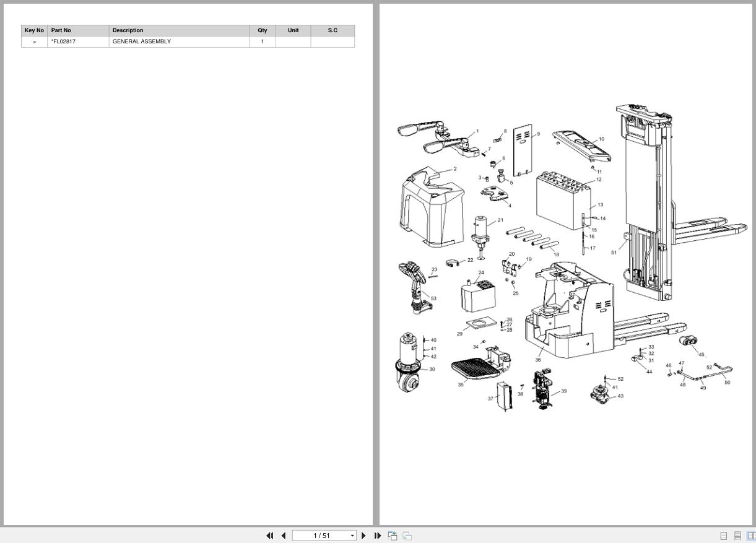The image size is (756, 543).
Task: Click the quantity value 1 in the table
Action: tap(263, 41)
